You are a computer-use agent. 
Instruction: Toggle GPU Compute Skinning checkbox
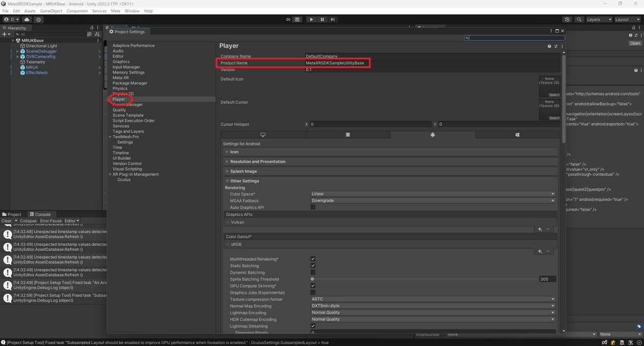tap(313, 286)
